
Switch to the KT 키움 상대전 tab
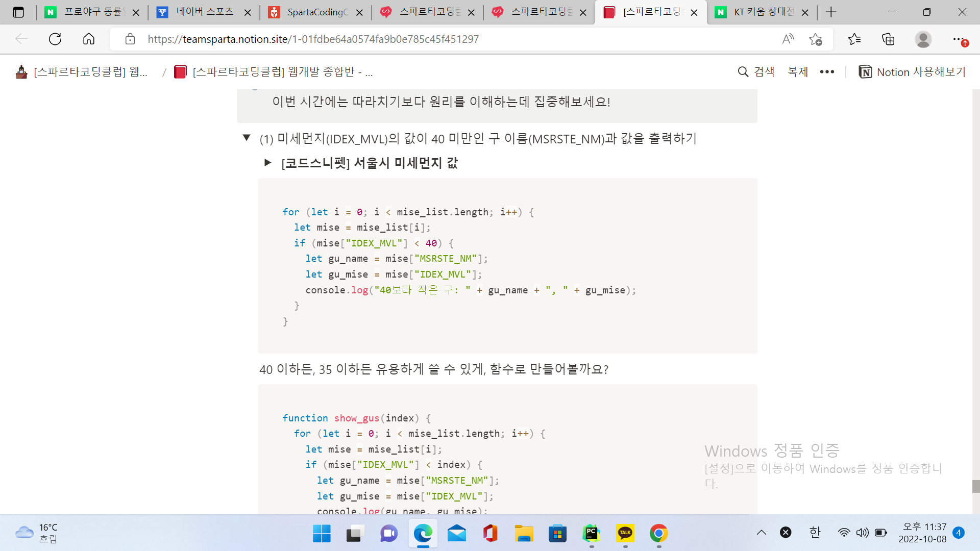pos(763,12)
